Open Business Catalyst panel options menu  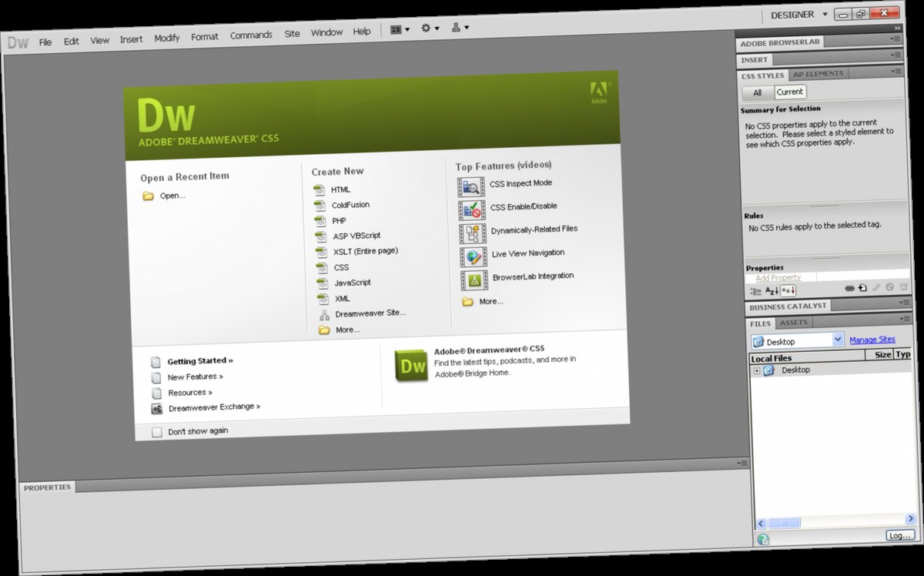904,303
